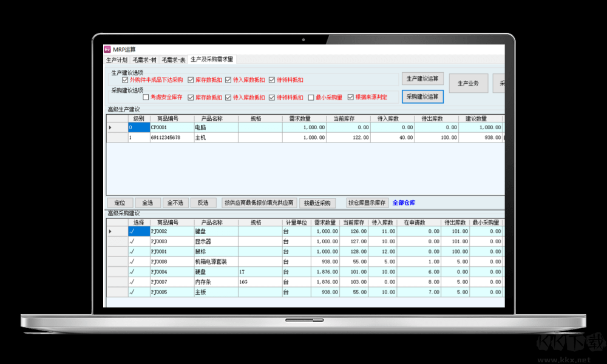This screenshot has height=364, width=607.
Task: Select the 生产及采购需求量 tab
Action: (212, 59)
